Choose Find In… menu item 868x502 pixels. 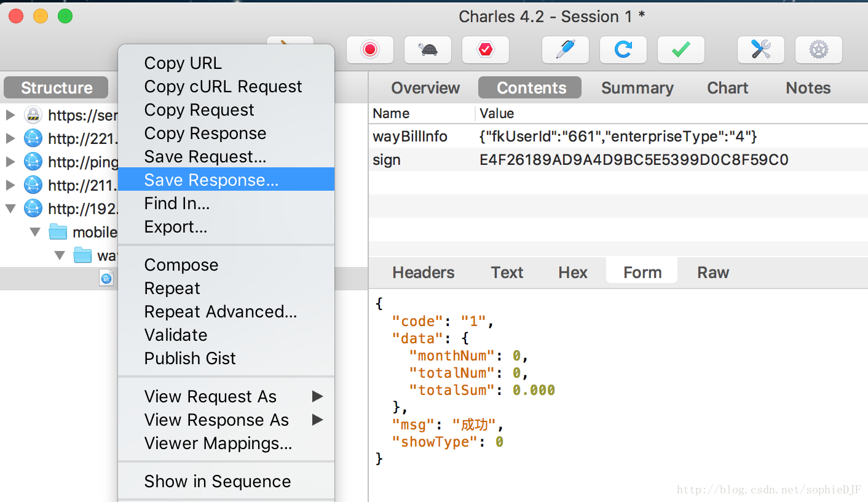coord(226,203)
